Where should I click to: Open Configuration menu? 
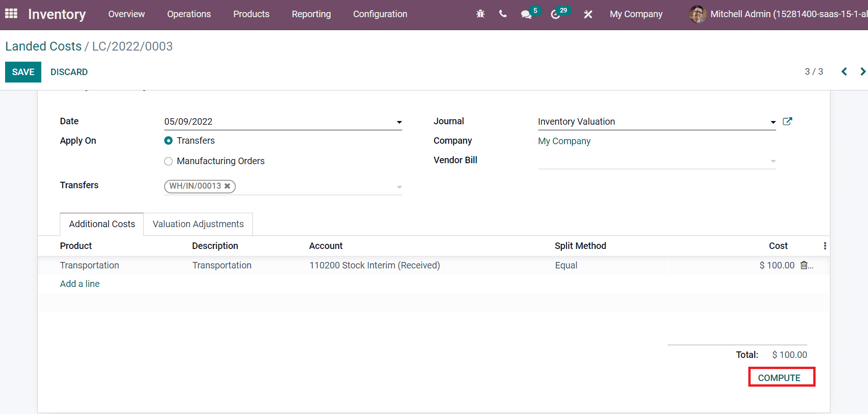380,14
